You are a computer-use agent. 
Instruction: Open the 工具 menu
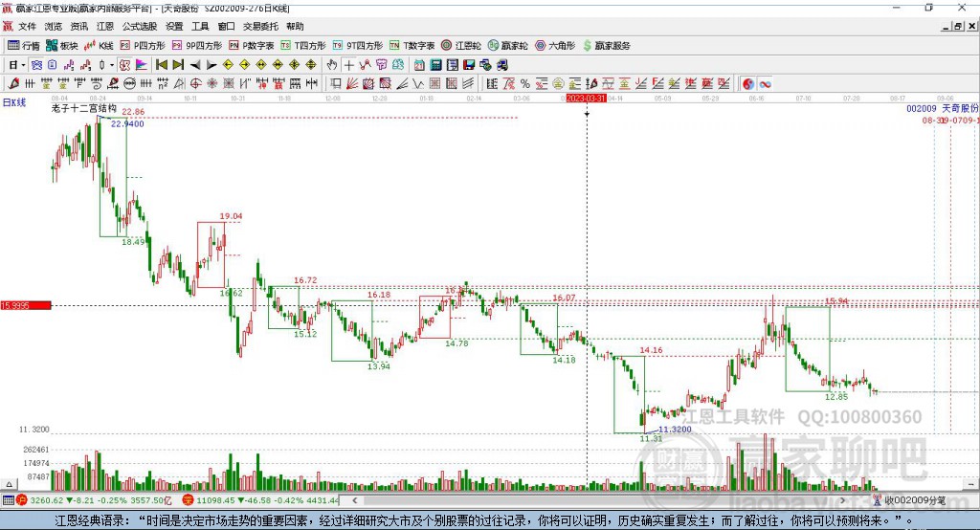point(200,26)
